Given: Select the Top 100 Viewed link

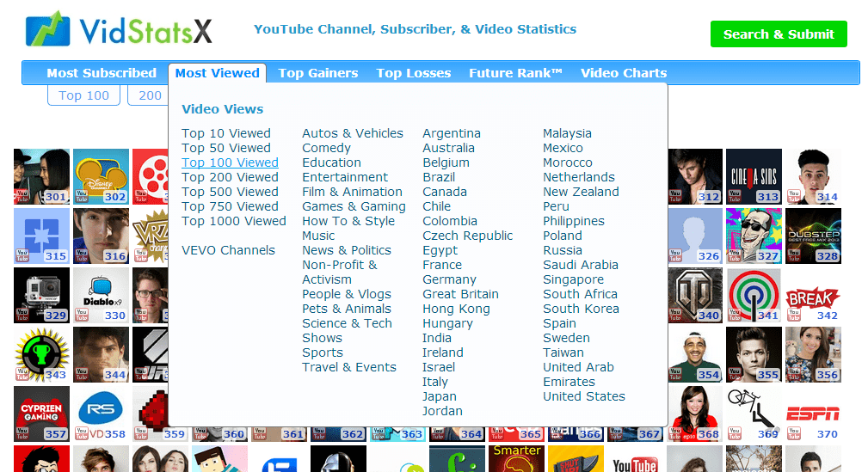Looking at the screenshot, I should pyautogui.click(x=230, y=162).
